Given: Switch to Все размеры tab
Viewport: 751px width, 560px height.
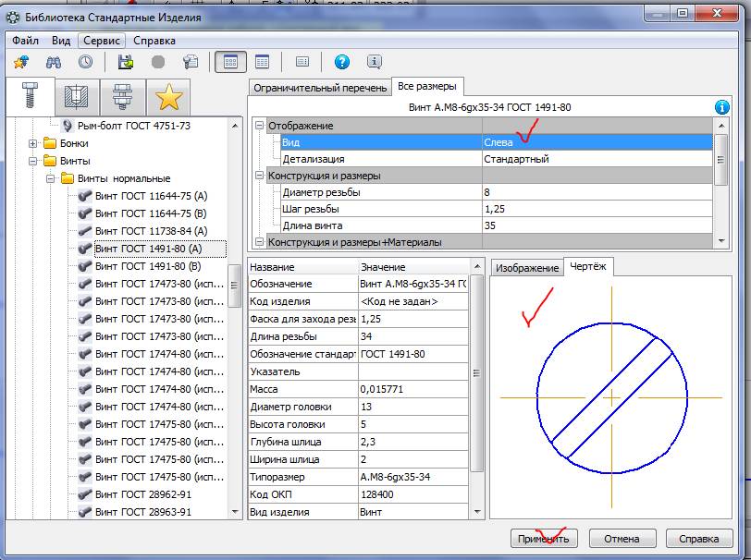Looking at the screenshot, I should point(427,86).
